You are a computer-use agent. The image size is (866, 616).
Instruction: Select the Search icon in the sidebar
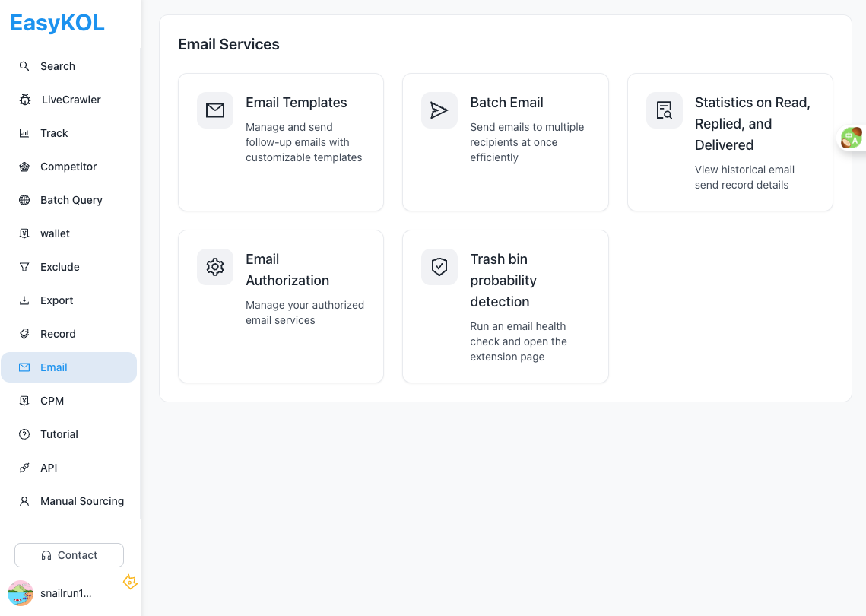24,66
